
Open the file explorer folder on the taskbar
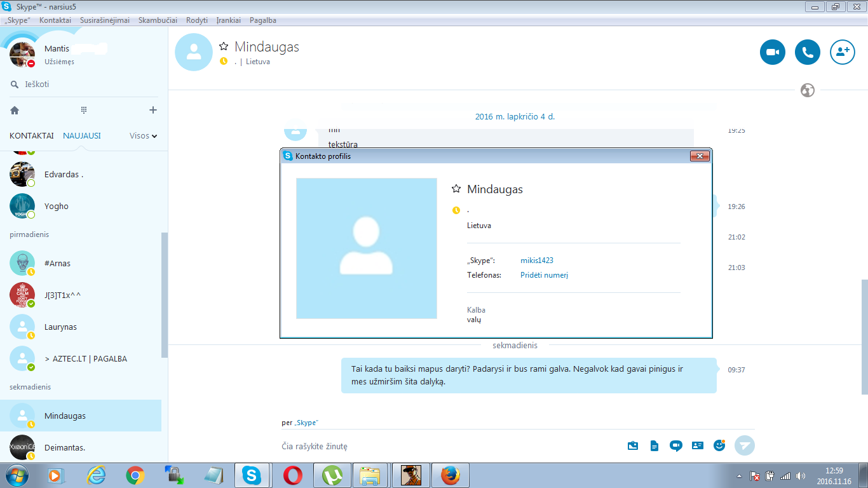pyautogui.click(x=370, y=475)
